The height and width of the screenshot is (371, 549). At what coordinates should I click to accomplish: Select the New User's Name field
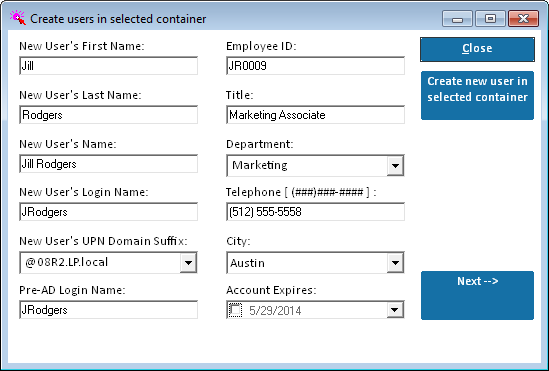(109, 164)
